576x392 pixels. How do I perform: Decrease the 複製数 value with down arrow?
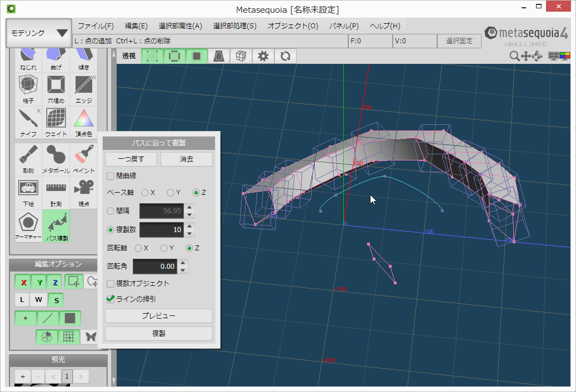pos(189,233)
